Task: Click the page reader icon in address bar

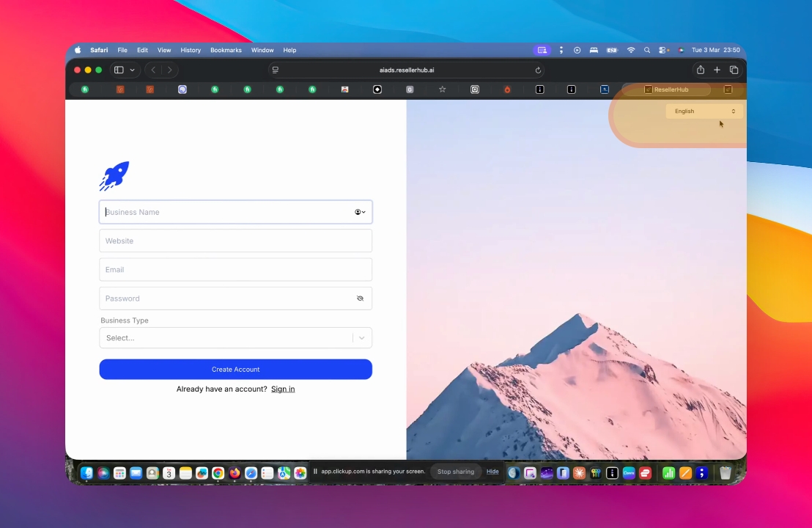Action: click(276, 70)
